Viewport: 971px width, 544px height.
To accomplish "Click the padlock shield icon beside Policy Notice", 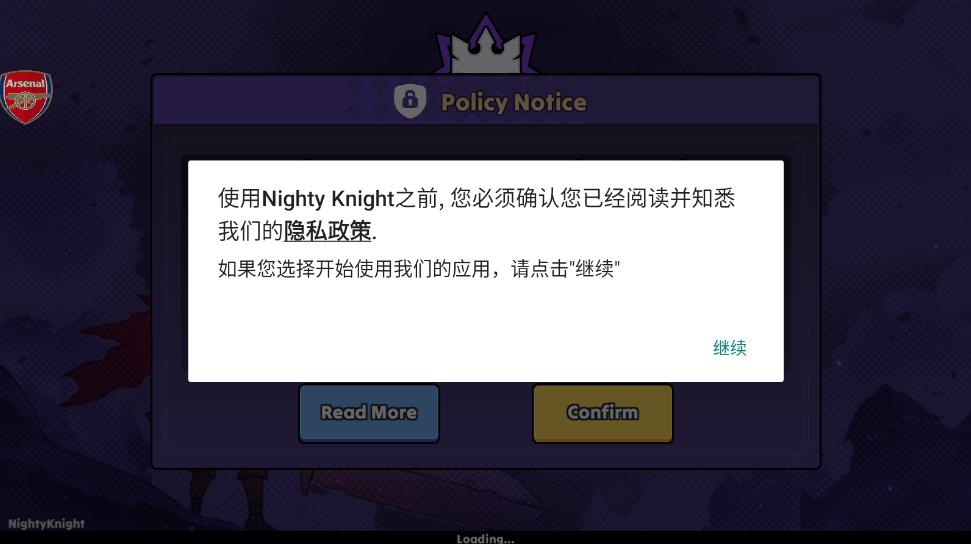I will click(x=410, y=100).
